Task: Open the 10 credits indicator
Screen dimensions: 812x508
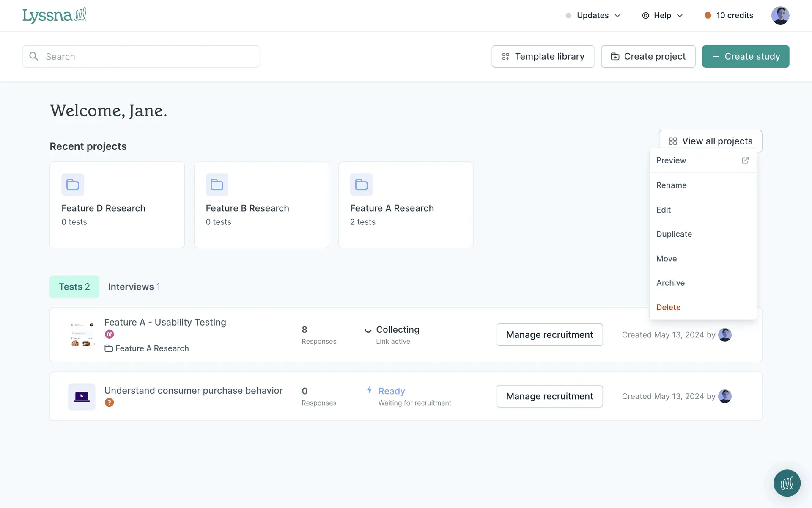Action: (x=729, y=16)
